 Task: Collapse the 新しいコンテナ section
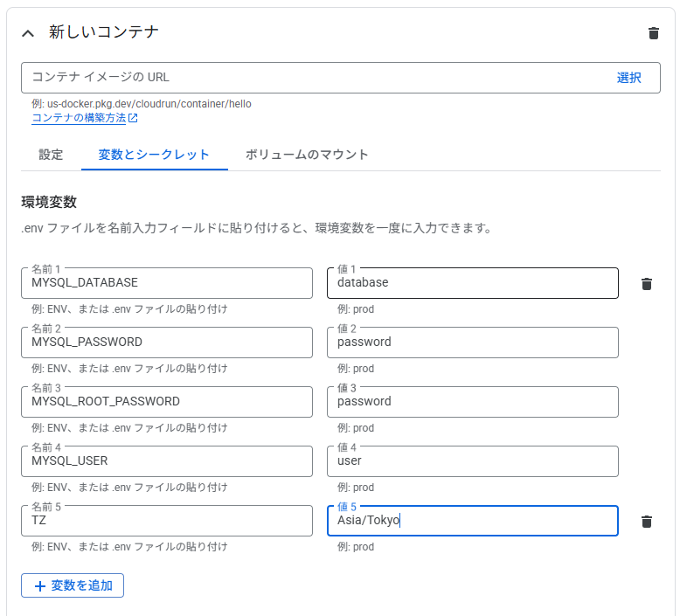[x=28, y=33]
